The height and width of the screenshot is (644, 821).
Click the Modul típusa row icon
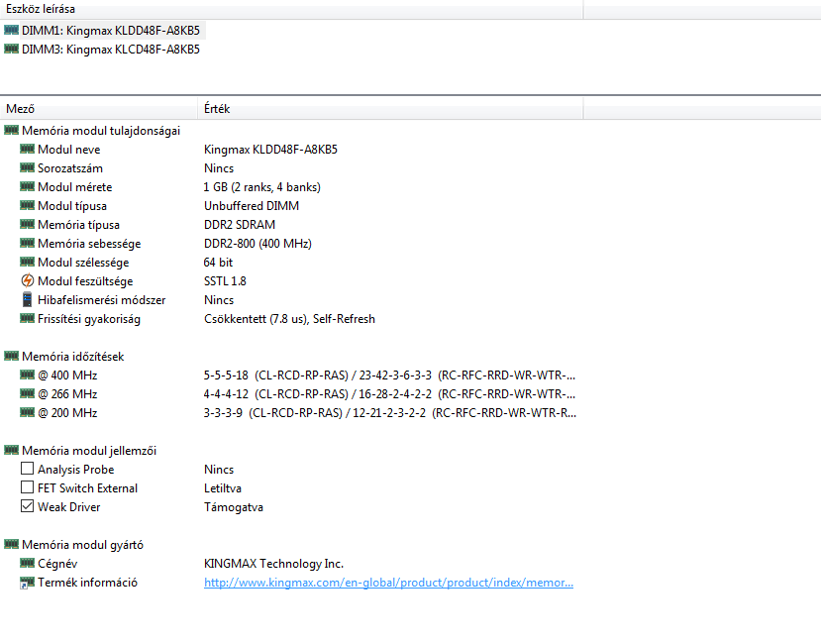tap(27, 205)
